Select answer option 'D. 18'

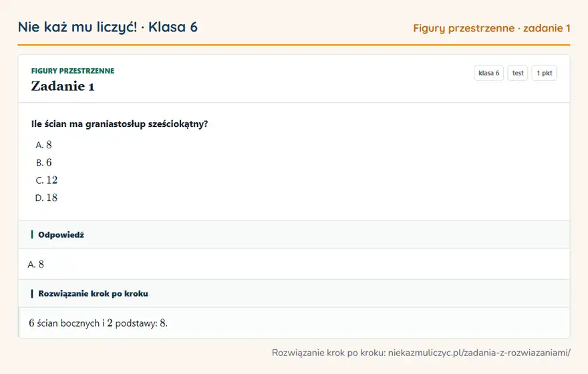(47, 198)
